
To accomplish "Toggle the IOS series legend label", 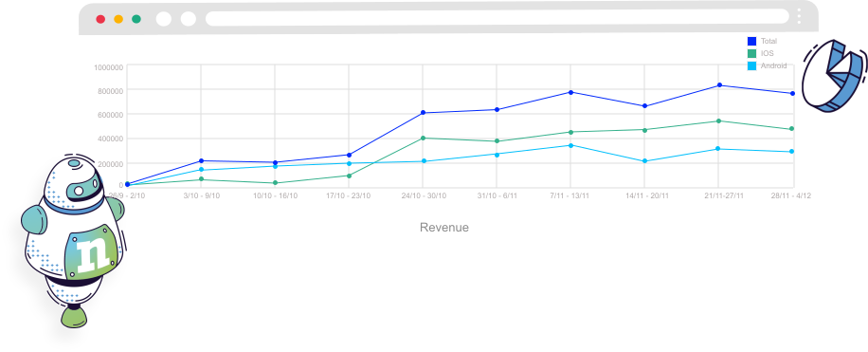I will [x=768, y=54].
